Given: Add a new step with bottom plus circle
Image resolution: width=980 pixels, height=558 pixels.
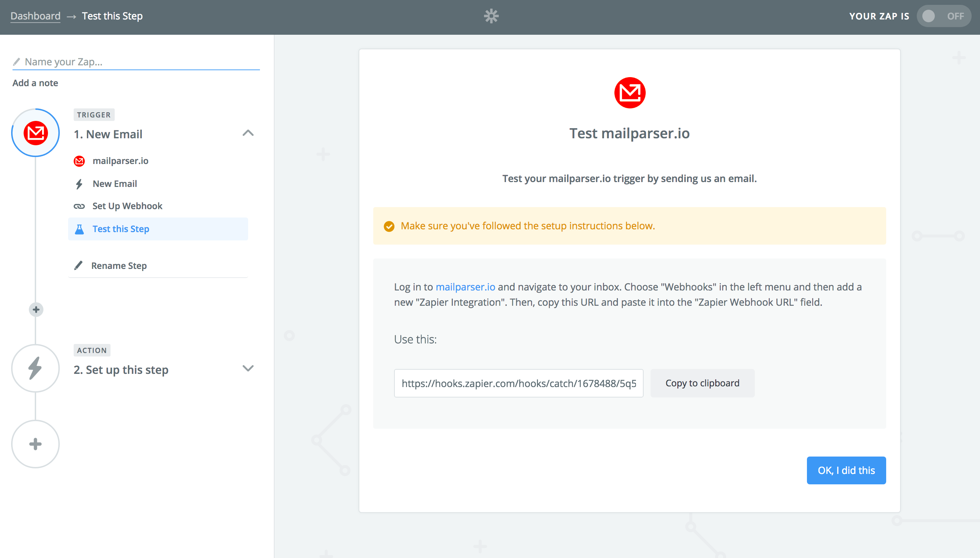Looking at the screenshot, I should [36, 444].
